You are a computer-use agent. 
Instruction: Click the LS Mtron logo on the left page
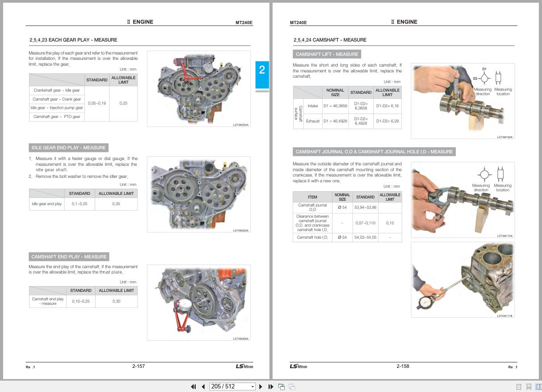point(244,367)
